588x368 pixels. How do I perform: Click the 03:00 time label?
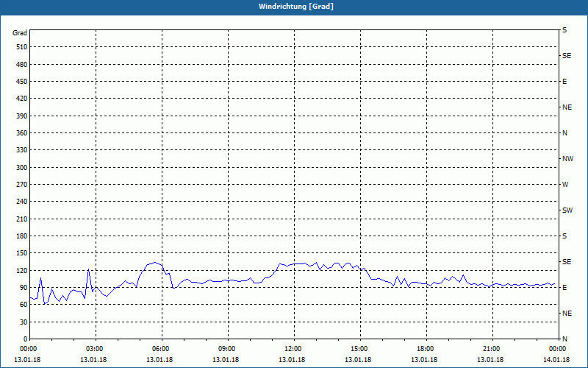click(96, 349)
